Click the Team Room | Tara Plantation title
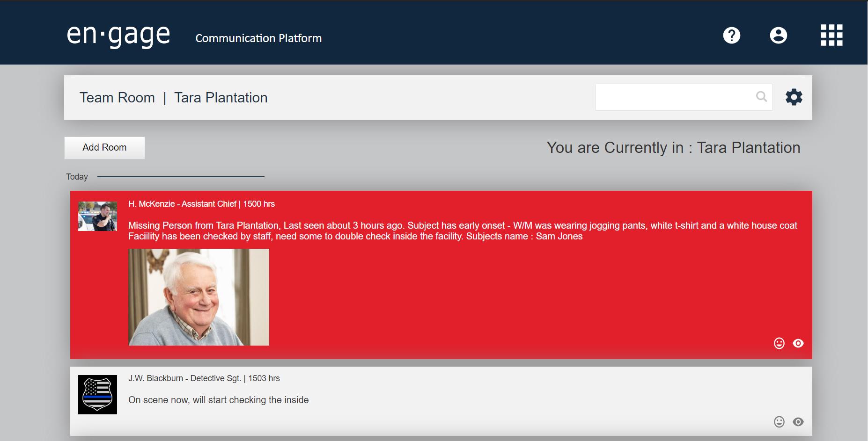The height and width of the screenshot is (441, 868). pos(173,98)
